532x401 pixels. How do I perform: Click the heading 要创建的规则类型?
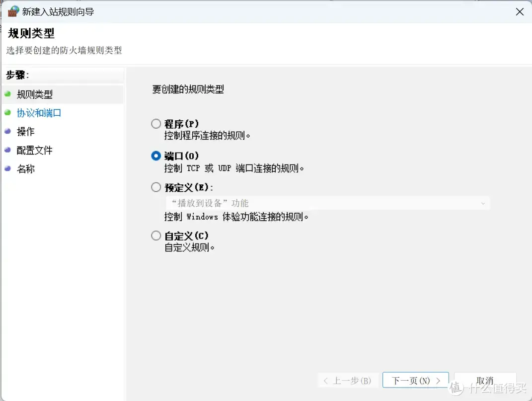pyautogui.click(x=188, y=89)
